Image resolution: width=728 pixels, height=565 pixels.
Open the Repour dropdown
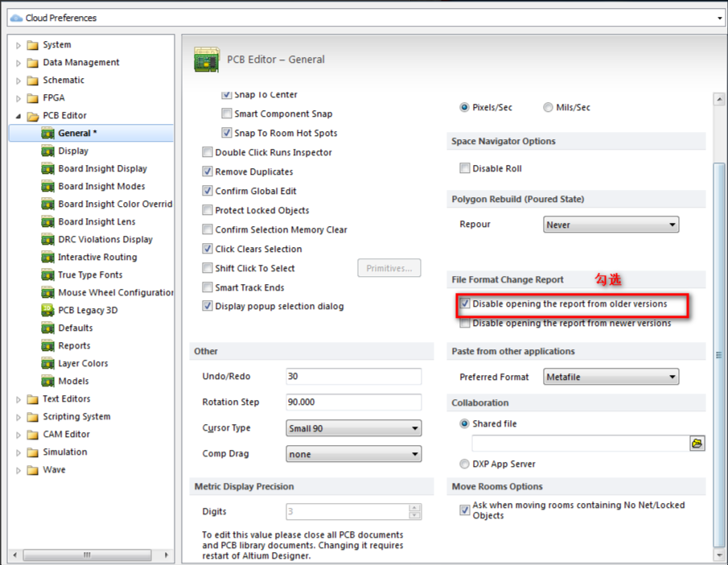(x=611, y=225)
